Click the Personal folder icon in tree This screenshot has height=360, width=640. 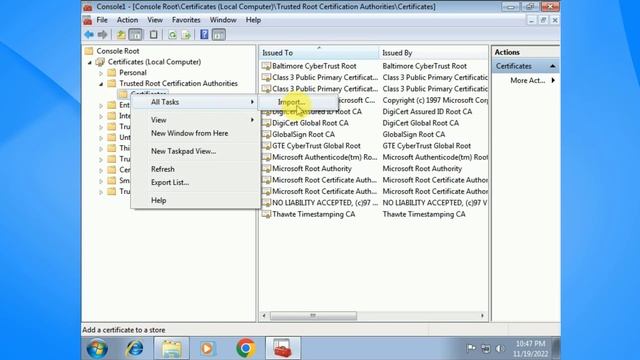point(112,73)
